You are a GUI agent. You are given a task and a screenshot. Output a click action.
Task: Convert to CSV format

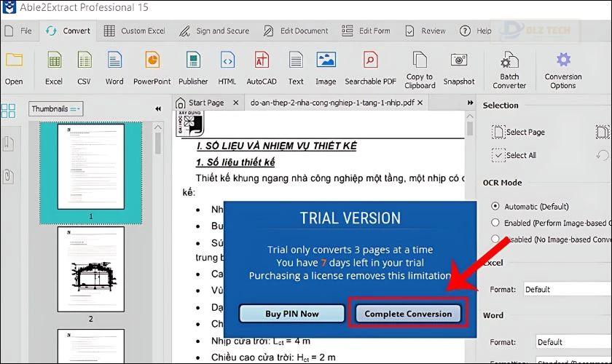(84, 68)
